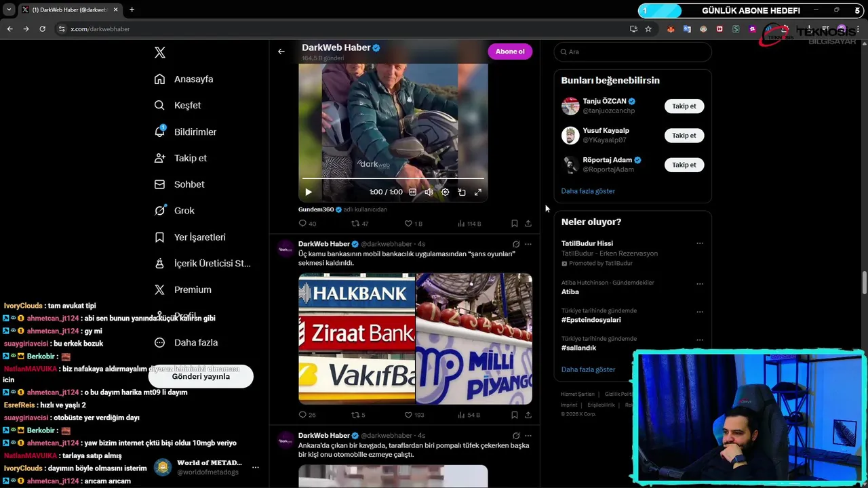868x488 pixels.
Task: Go back with browser back arrow
Action: tap(9, 29)
